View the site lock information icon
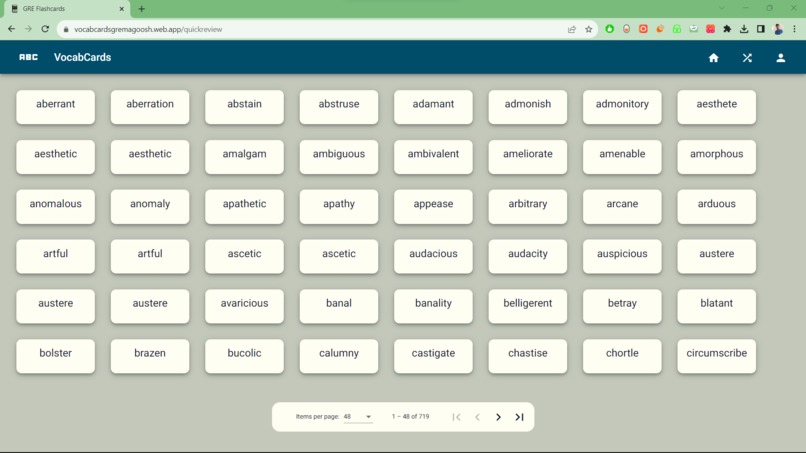 click(66, 29)
